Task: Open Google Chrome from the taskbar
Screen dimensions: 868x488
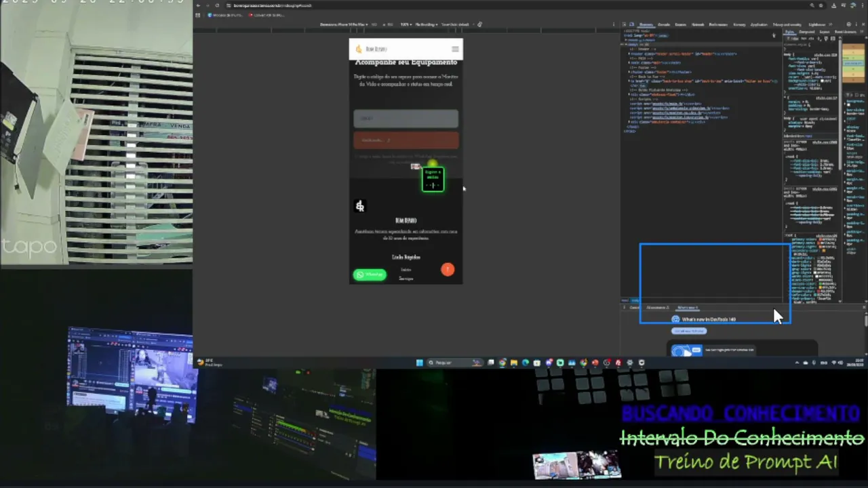Action: coord(502,363)
